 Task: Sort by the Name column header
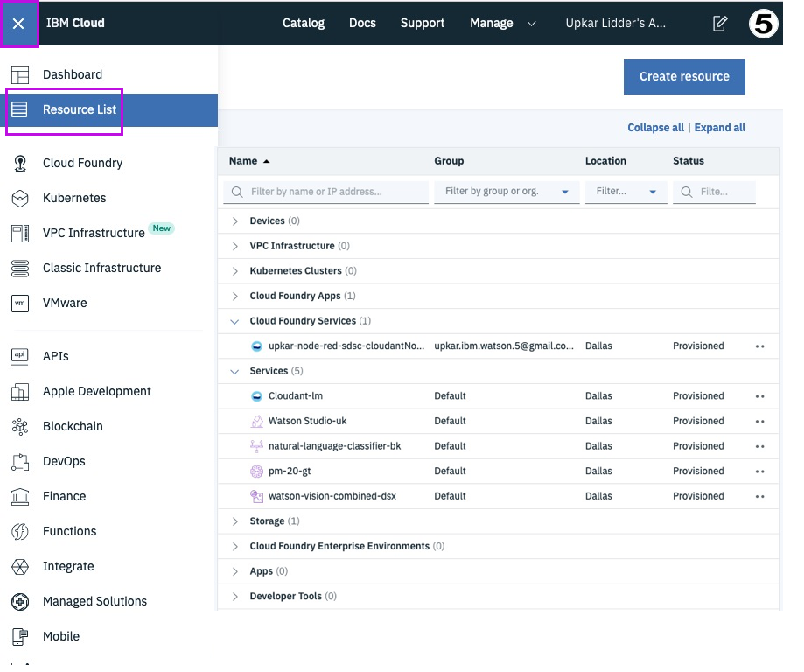(249, 161)
